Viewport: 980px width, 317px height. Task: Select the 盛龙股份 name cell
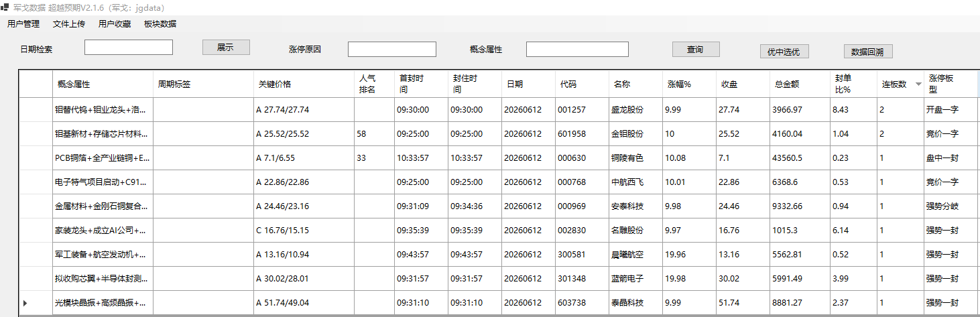[635, 109]
